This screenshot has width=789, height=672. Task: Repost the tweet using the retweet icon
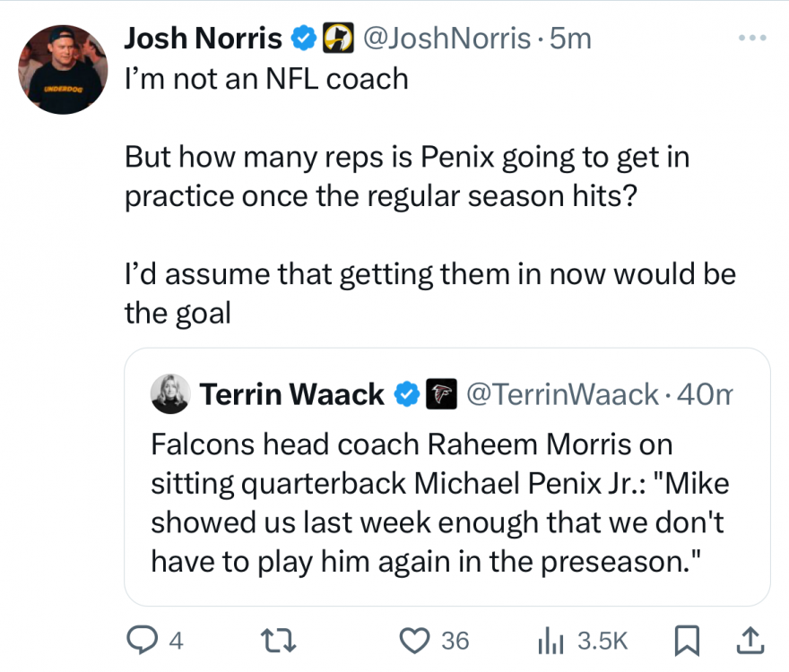(x=271, y=641)
